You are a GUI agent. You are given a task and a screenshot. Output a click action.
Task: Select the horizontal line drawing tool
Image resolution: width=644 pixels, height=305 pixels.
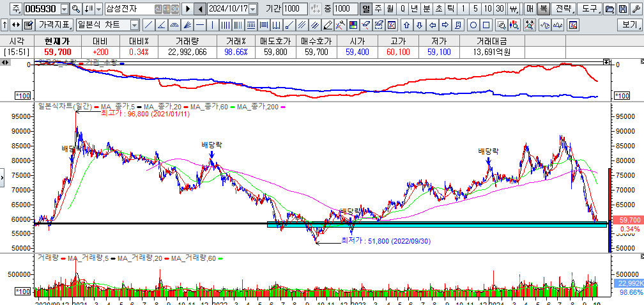click(199, 25)
